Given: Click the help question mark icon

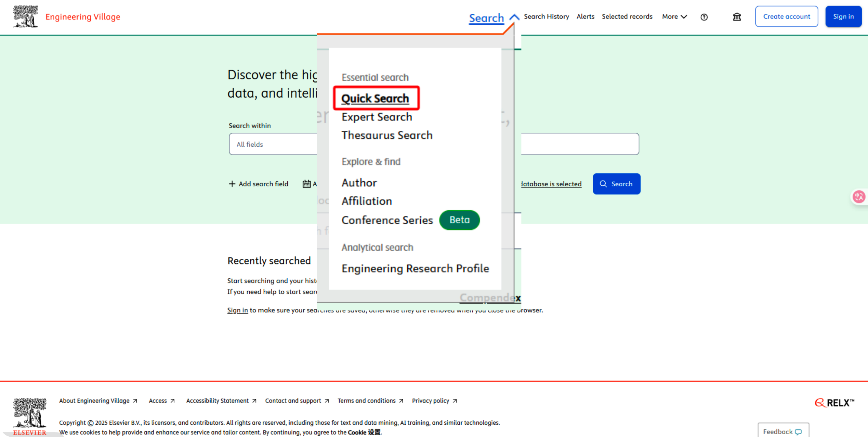Looking at the screenshot, I should tap(704, 17).
